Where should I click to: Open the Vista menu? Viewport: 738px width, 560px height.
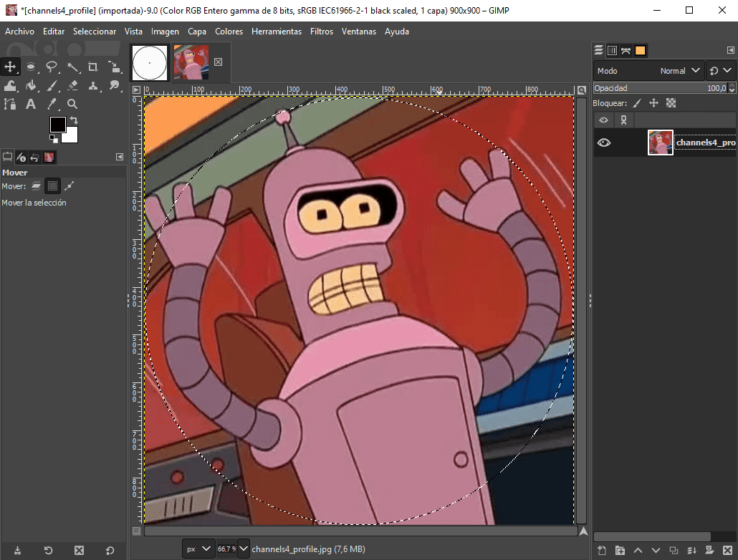click(x=133, y=32)
